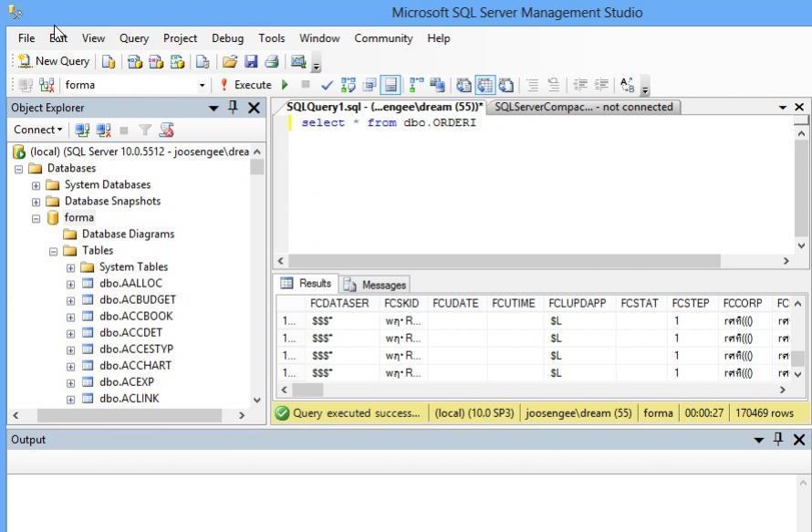The height and width of the screenshot is (532, 812).
Task: Toggle IntelliSense Enabled
Action: 390,85
